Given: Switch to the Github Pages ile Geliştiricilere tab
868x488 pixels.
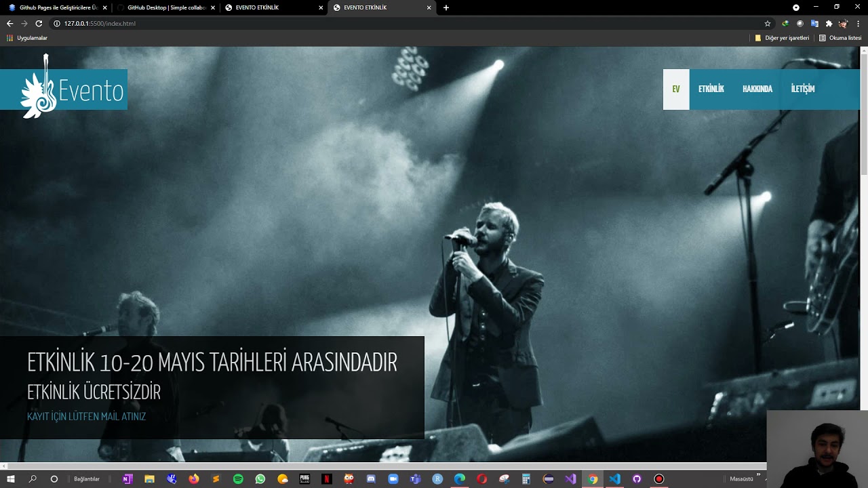Looking at the screenshot, I should click(x=56, y=7).
